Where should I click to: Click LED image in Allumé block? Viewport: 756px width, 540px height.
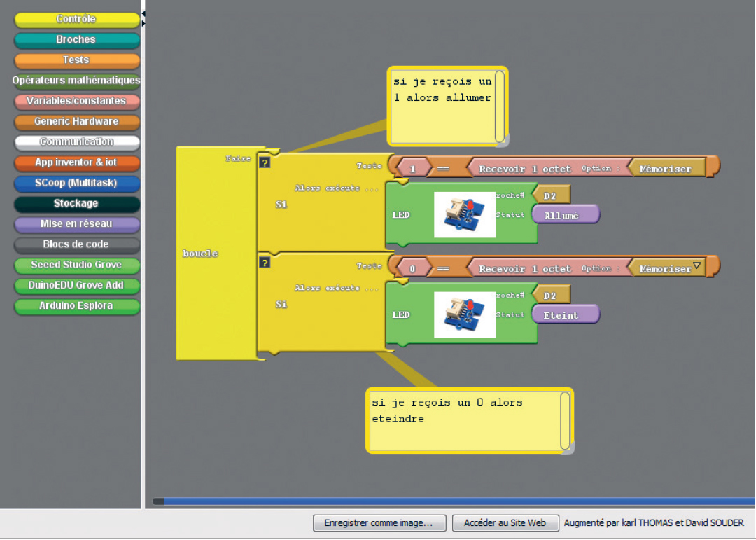(465, 215)
